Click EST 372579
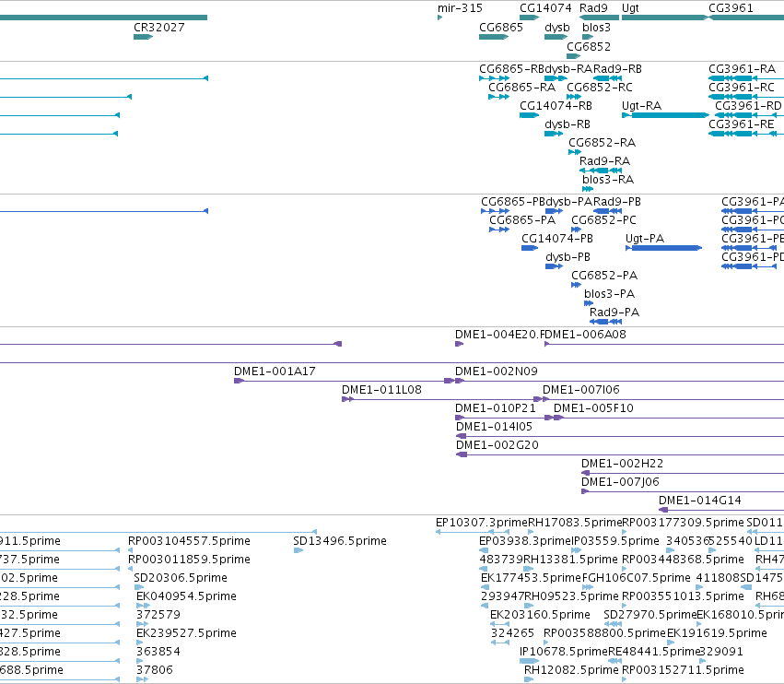784x684 pixels. pos(142,624)
